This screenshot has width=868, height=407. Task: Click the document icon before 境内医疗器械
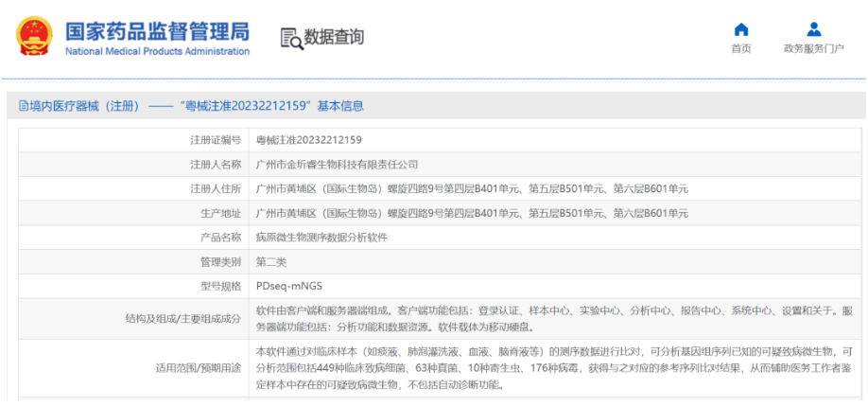(x=24, y=106)
